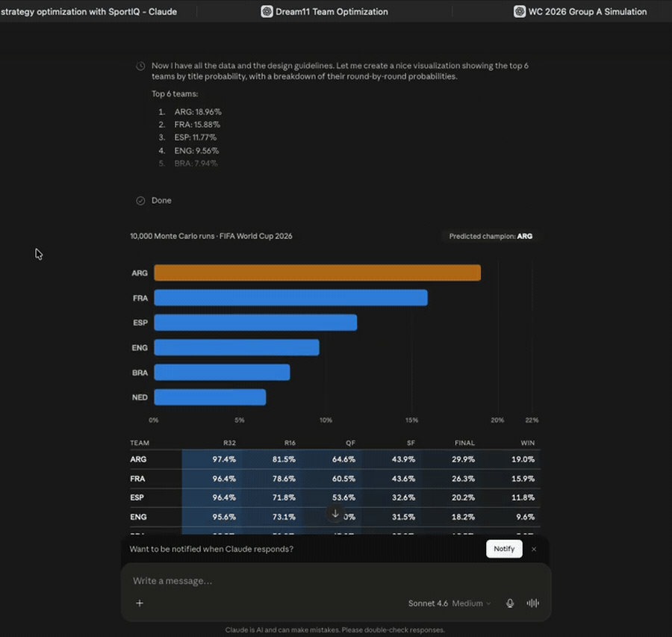Click the blue NED bar
Image resolution: width=672 pixels, height=637 pixels.
tap(210, 397)
